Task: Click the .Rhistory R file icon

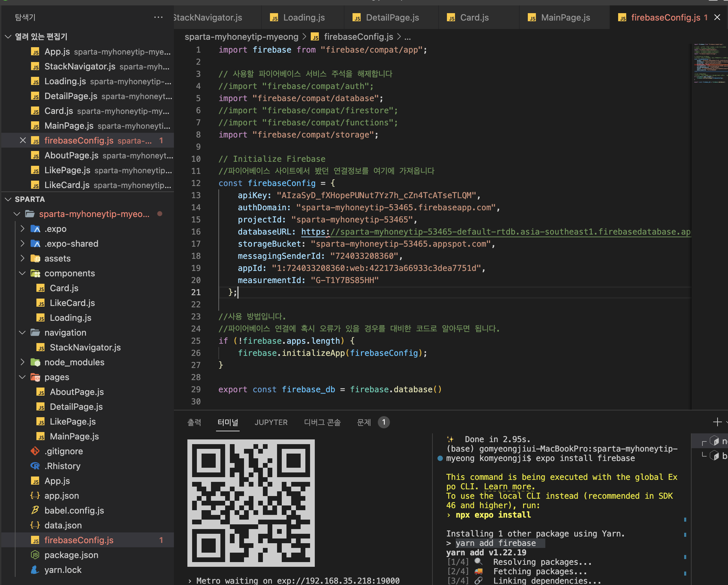Action: tap(35, 466)
